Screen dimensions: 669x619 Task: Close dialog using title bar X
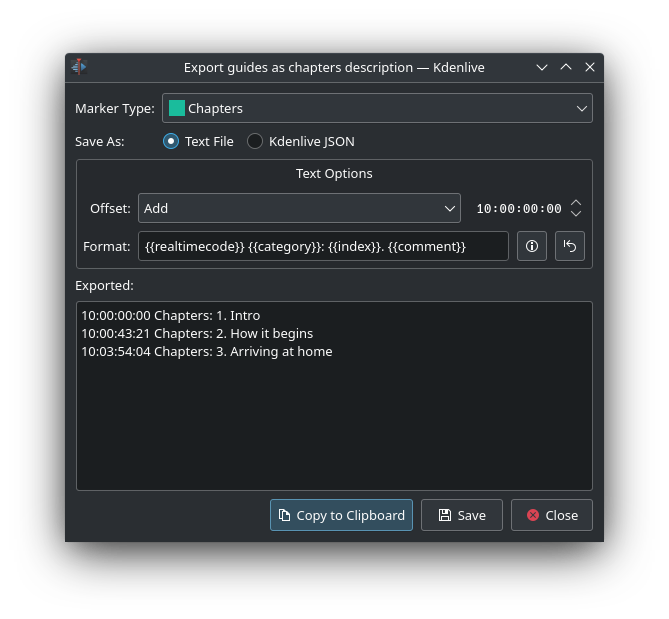[x=590, y=67]
